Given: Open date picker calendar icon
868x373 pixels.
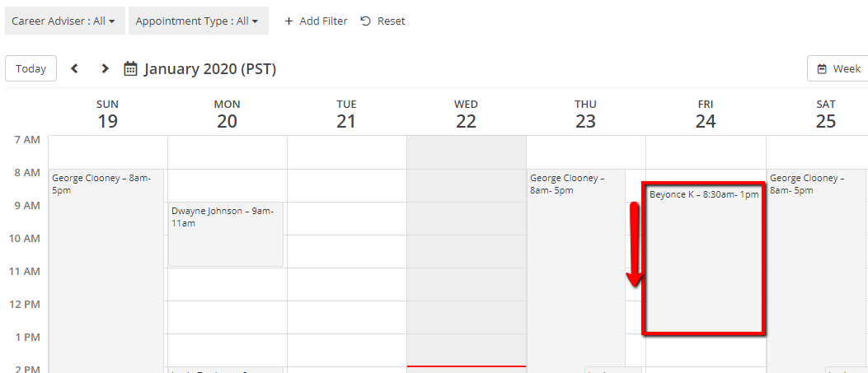Looking at the screenshot, I should coord(130,69).
